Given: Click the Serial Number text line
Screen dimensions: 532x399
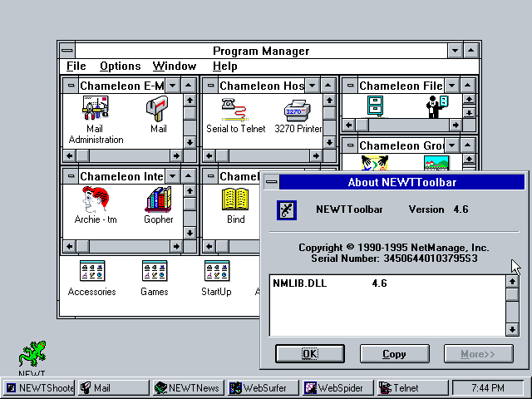Looking at the screenshot, I should [x=394, y=259].
